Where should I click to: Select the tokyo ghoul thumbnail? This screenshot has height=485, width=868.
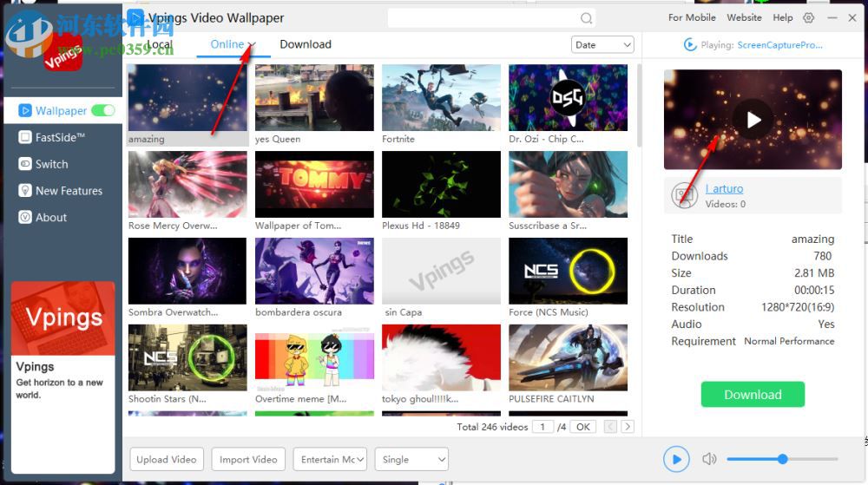tap(441, 357)
